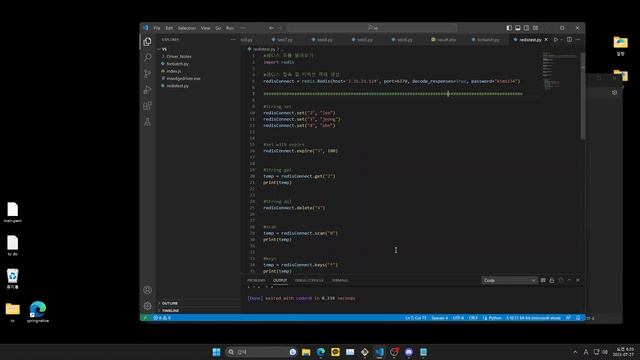Open notifications bell in status bar
640x360 pixels.
click(x=578, y=318)
